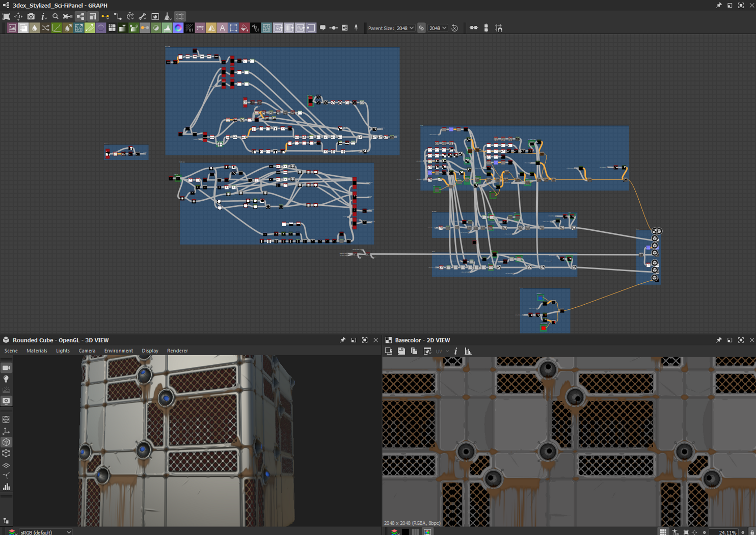The height and width of the screenshot is (535, 756).
Task: Toggle the tiling grid in 2D view
Action: coord(663,532)
